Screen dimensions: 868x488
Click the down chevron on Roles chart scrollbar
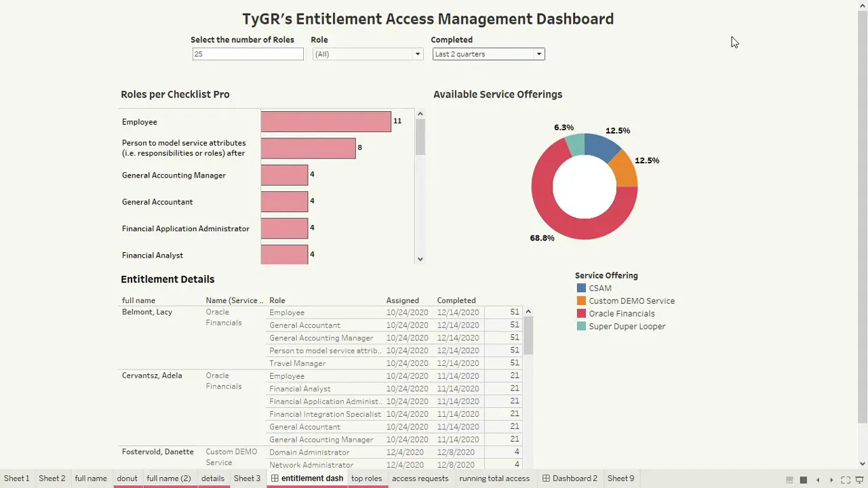pyautogui.click(x=420, y=258)
